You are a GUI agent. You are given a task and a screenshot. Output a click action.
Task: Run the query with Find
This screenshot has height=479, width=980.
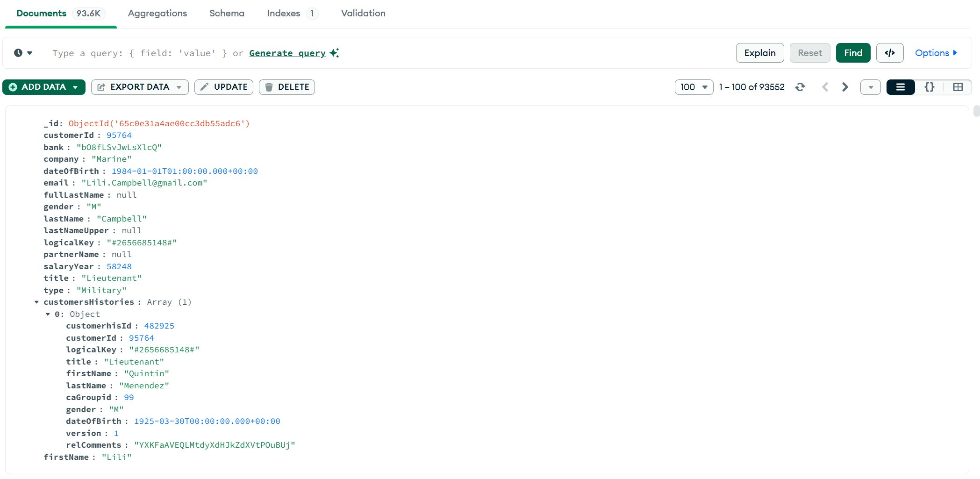click(853, 53)
